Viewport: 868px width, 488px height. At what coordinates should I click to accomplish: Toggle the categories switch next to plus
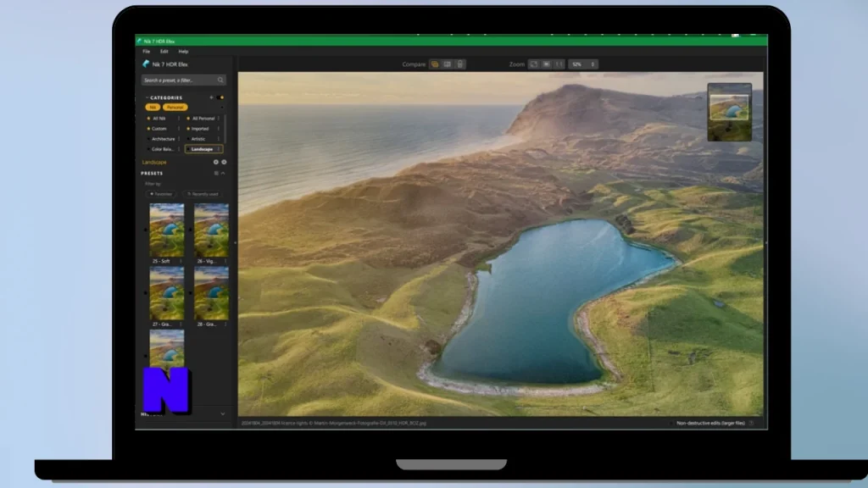221,97
